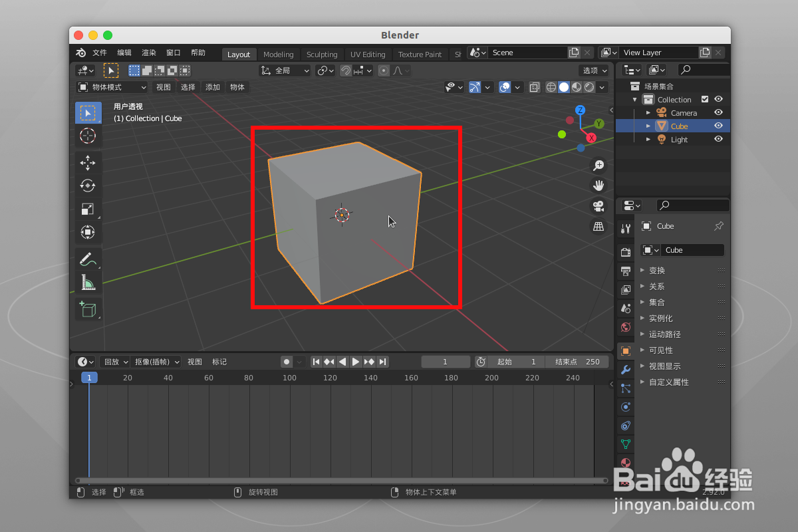Screen dimensions: 798x532
Task: Open View Layer properties tab icon
Action: [625, 290]
